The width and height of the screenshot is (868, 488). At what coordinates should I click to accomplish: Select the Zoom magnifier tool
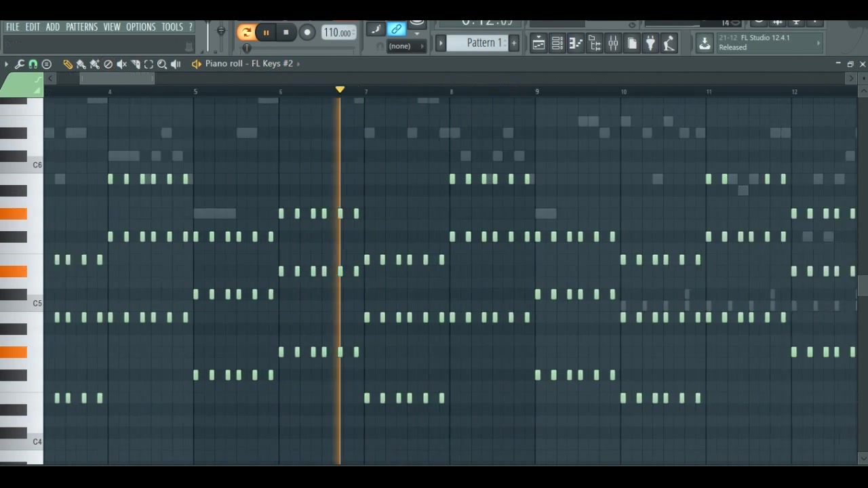[x=163, y=64]
